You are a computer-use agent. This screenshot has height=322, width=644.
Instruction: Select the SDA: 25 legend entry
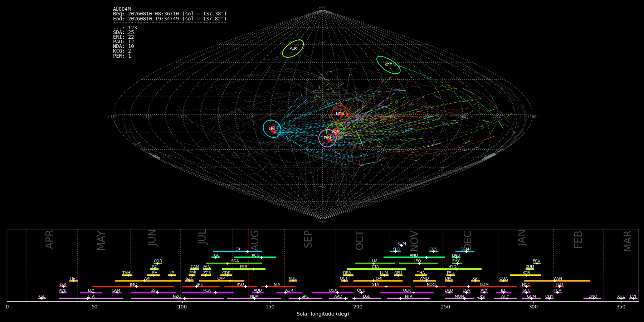click(x=123, y=33)
